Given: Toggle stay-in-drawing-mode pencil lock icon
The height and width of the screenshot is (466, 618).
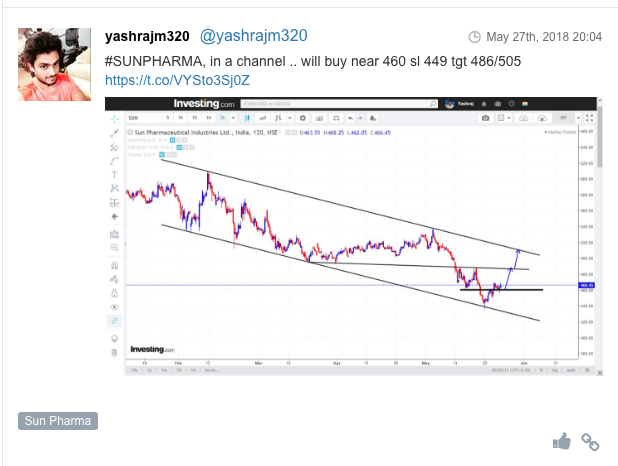Looking at the screenshot, I should click(x=114, y=279).
